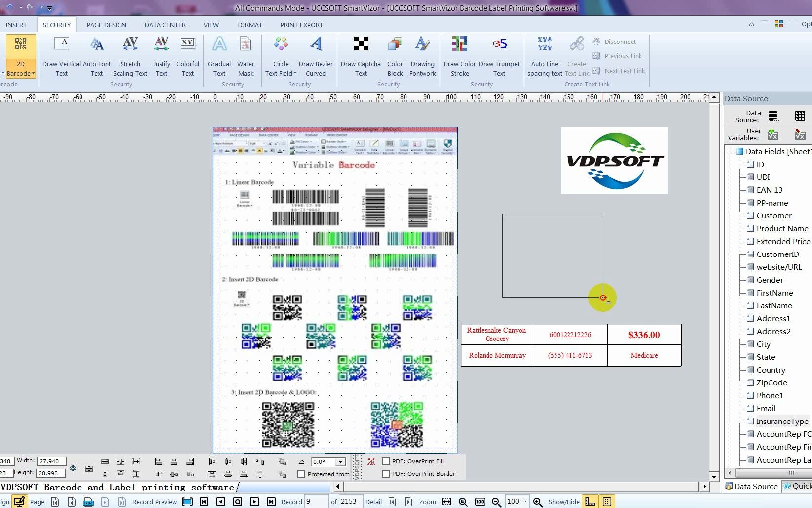Open the DATA CENTER ribbon tab
This screenshot has width=812, height=508.
point(165,25)
